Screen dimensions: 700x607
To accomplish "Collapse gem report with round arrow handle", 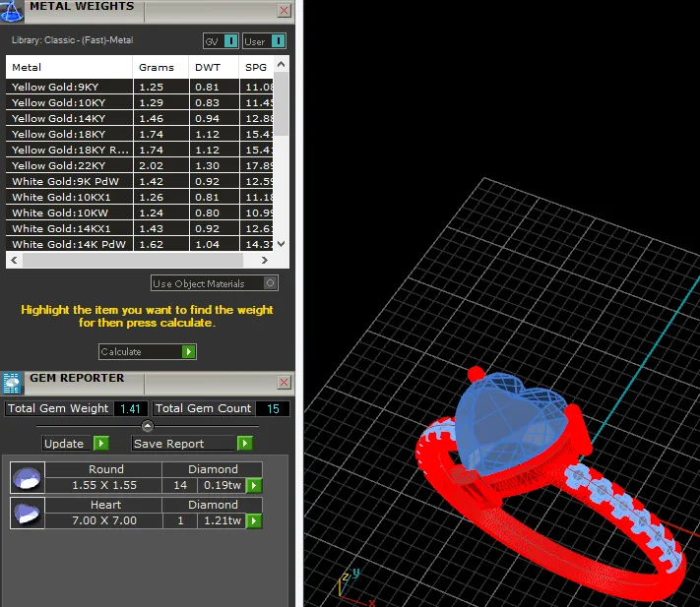I will pyautogui.click(x=148, y=426).
